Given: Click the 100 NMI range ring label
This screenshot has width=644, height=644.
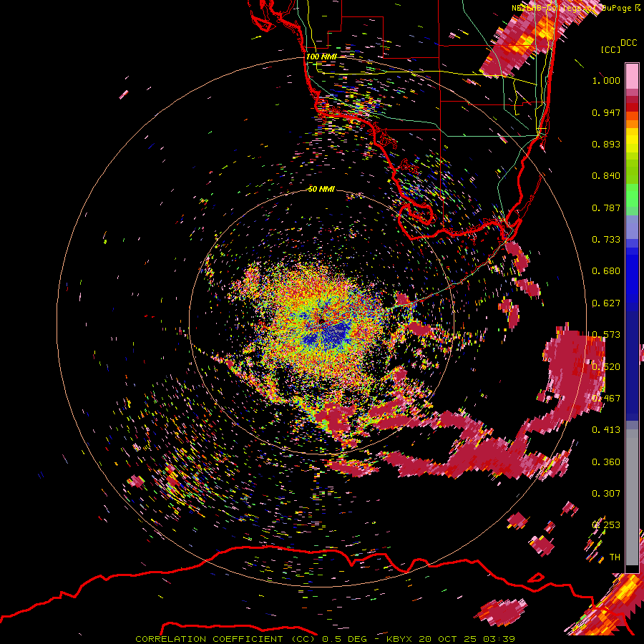Looking at the screenshot, I should [x=321, y=57].
